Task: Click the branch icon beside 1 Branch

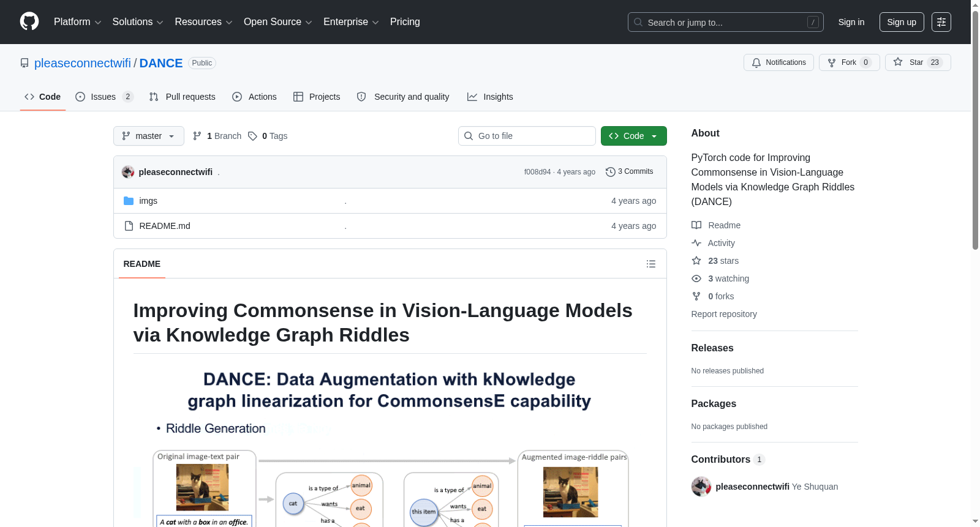Action: [x=197, y=136]
